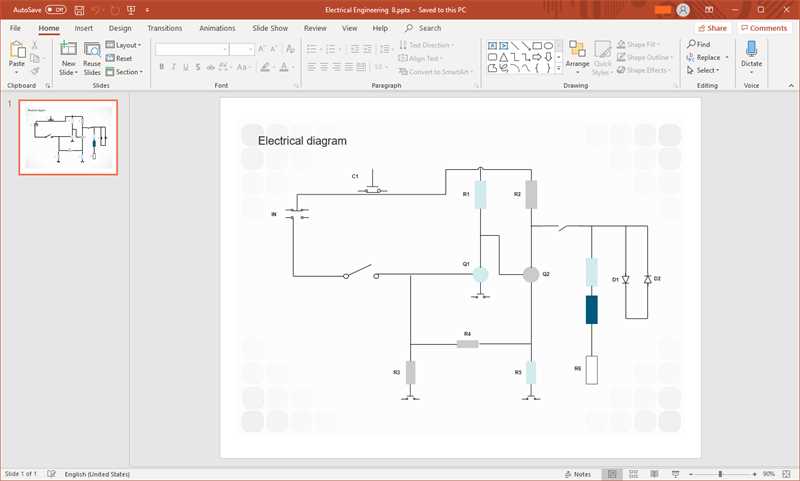Click the Format Painter brush icon
The height and width of the screenshot is (481, 800).
coord(35,71)
